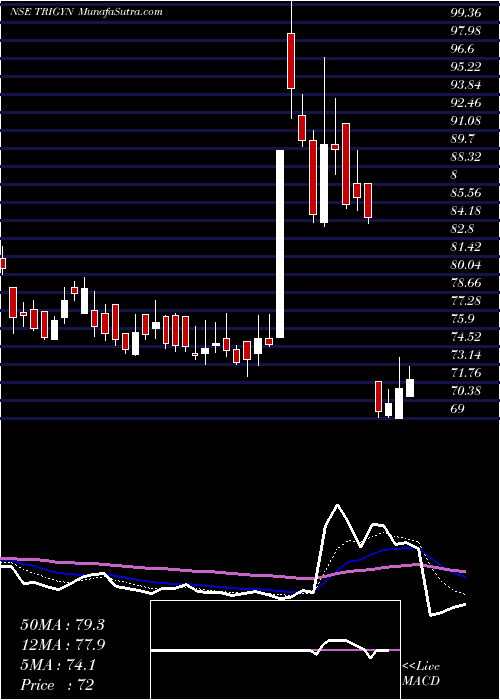Select the 70.38 price axis label
500x700 pixels.
[x=466, y=391]
